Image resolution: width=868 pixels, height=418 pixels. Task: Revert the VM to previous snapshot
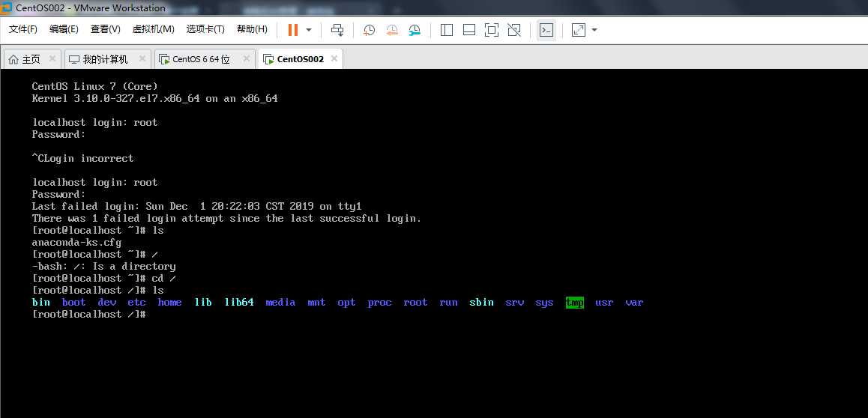coord(392,30)
